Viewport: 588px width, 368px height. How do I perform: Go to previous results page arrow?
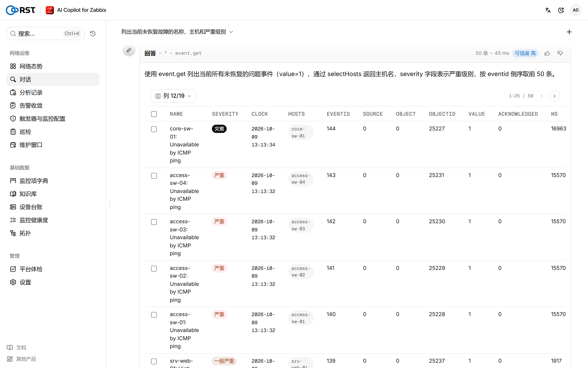point(541,96)
